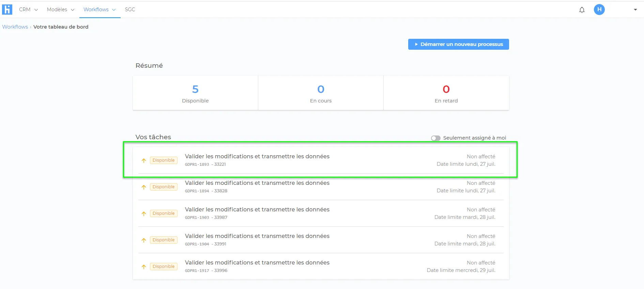The image size is (644, 289).
Task: Click Disponible badge on task GDPR1-1903
Action: [x=164, y=213]
